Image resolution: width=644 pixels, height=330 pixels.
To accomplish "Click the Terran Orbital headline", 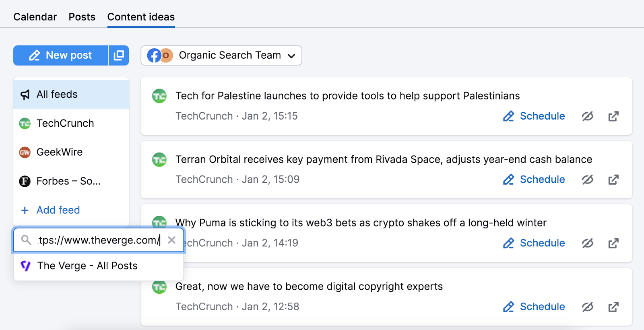I will 384,159.
